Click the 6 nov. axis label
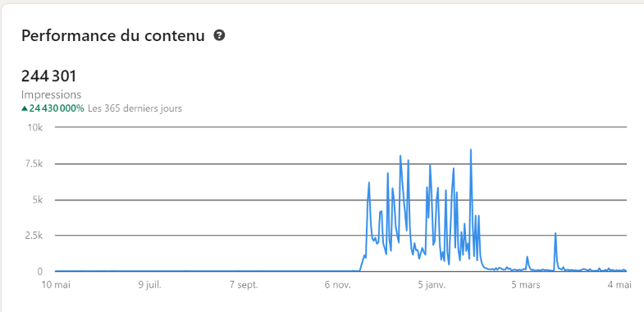The width and height of the screenshot is (644, 312). click(338, 285)
